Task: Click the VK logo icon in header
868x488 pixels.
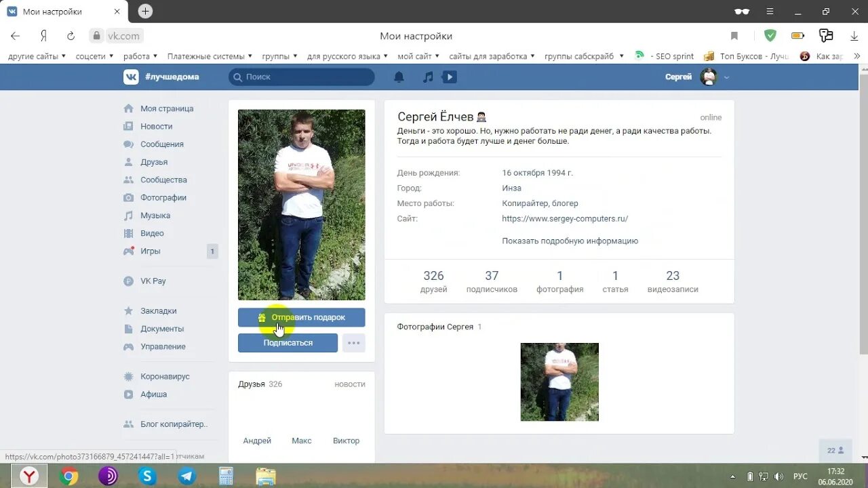Action: pos(131,77)
